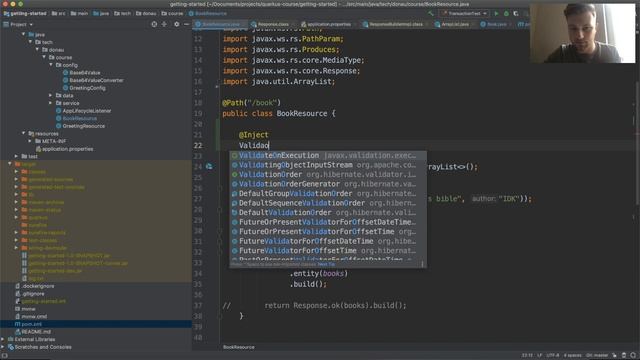Viewport: 640px width, 360px height.
Task: Expand the test folder
Action: pos(16,156)
